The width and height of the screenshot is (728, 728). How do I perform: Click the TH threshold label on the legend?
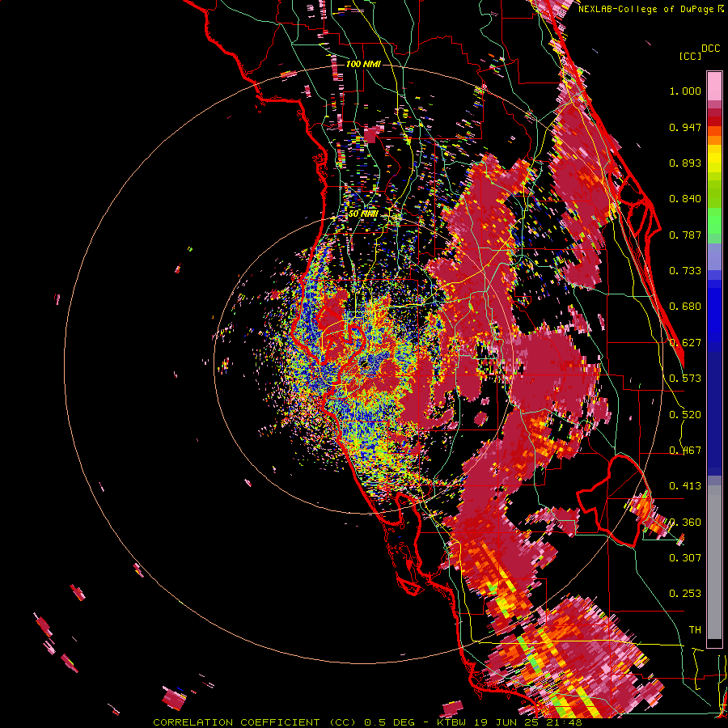tap(695, 630)
